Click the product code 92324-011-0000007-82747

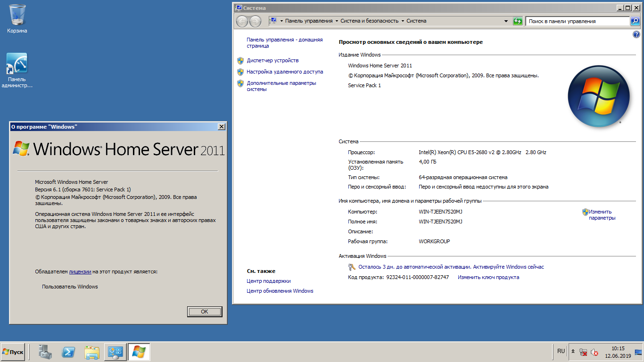(417, 277)
